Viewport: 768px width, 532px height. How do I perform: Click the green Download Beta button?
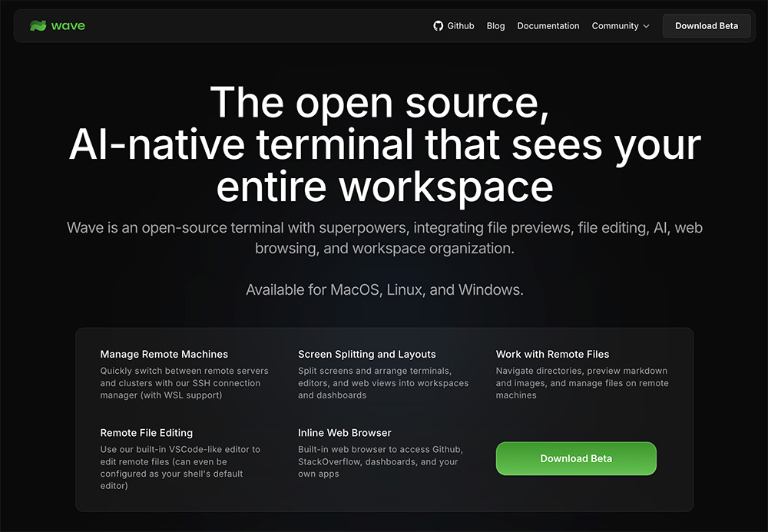coord(576,458)
